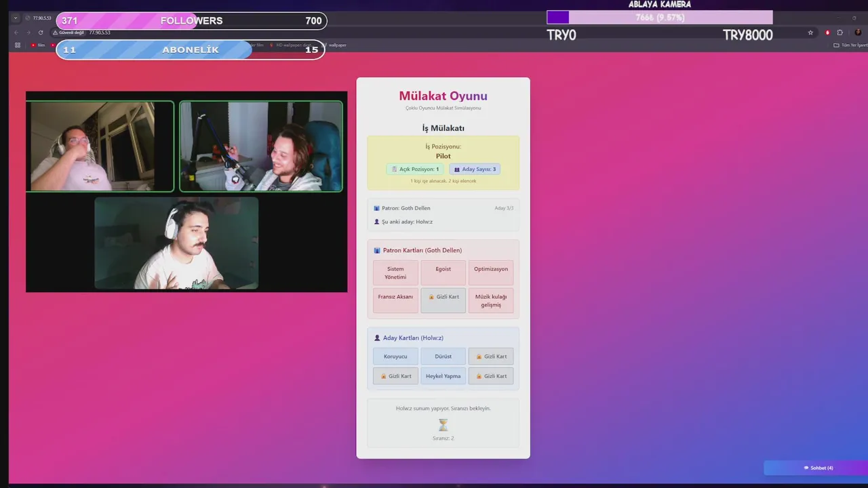868x488 pixels.
Task: Reveal the 'Gizli Kart' below Koruyucu
Action: coord(395,376)
